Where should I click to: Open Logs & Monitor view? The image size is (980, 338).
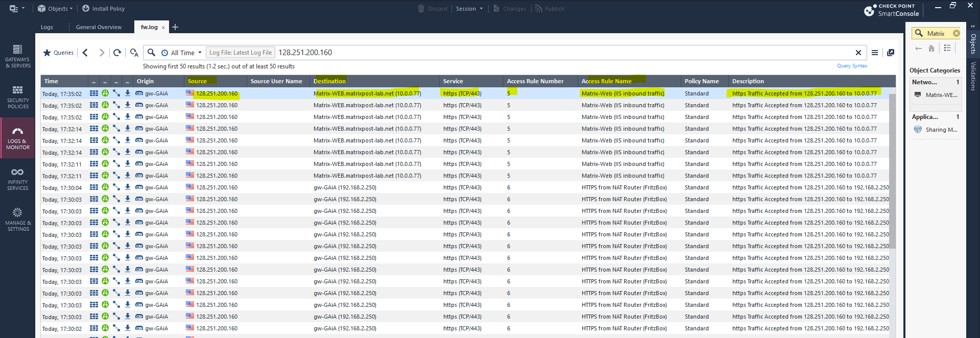point(18,138)
